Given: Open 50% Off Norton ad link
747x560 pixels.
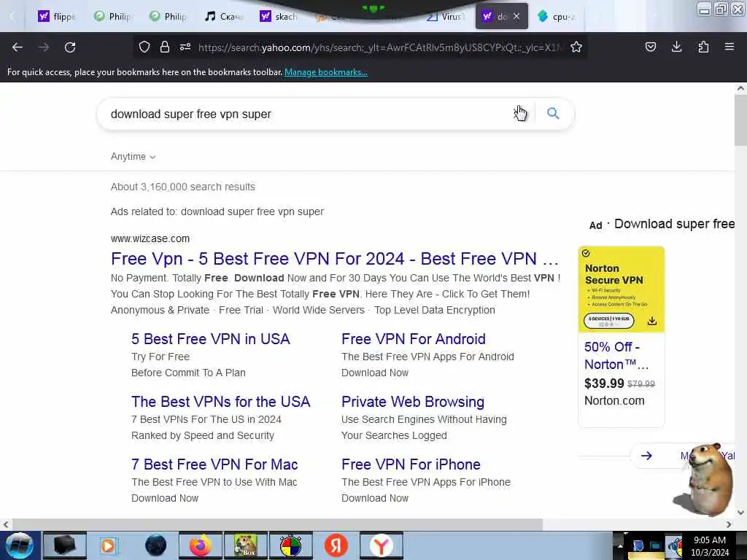Looking at the screenshot, I should [616, 356].
